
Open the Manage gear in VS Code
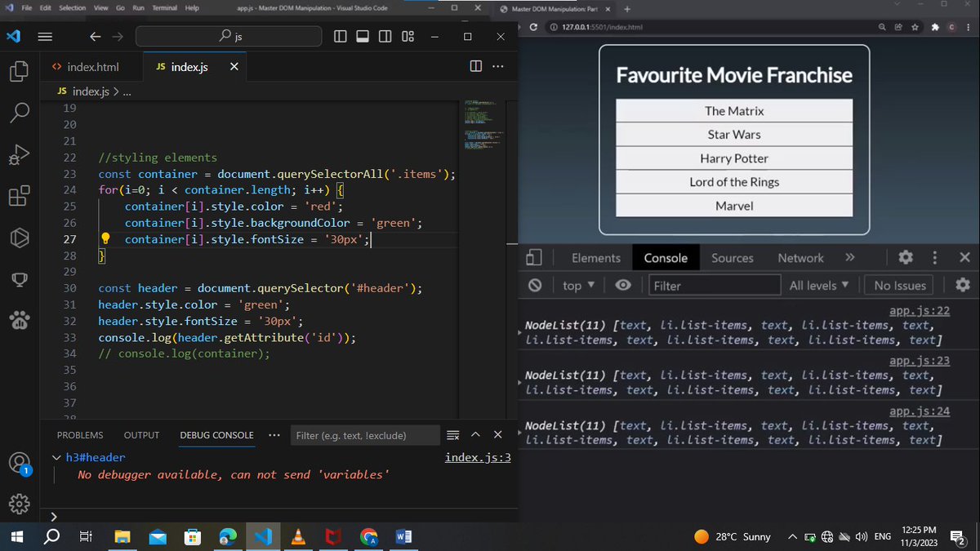(x=20, y=504)
